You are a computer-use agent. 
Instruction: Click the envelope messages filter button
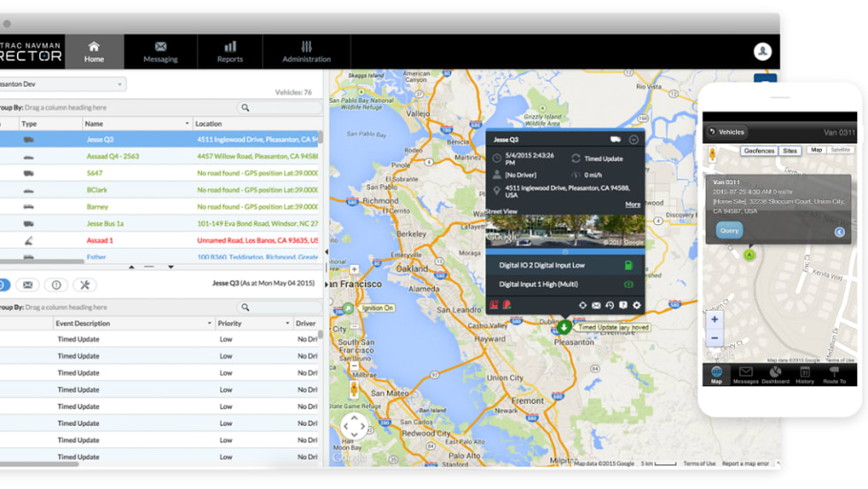click(x=27, y=284)
